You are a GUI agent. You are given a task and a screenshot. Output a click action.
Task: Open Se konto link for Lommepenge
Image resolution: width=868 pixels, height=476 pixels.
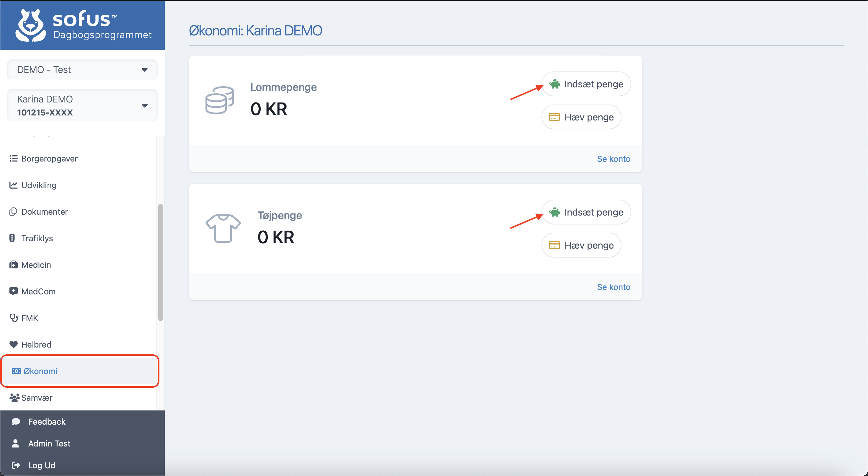click(x=614, y=159)
